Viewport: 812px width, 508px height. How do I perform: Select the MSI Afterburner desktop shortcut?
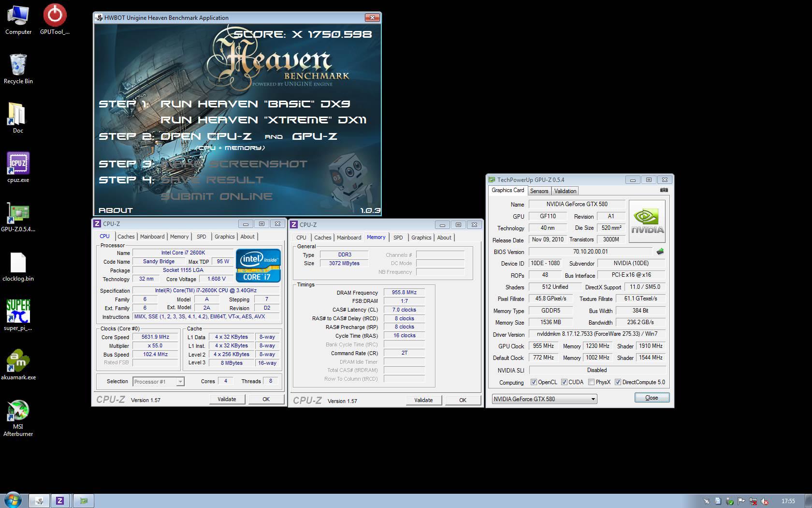click(18, 418)
